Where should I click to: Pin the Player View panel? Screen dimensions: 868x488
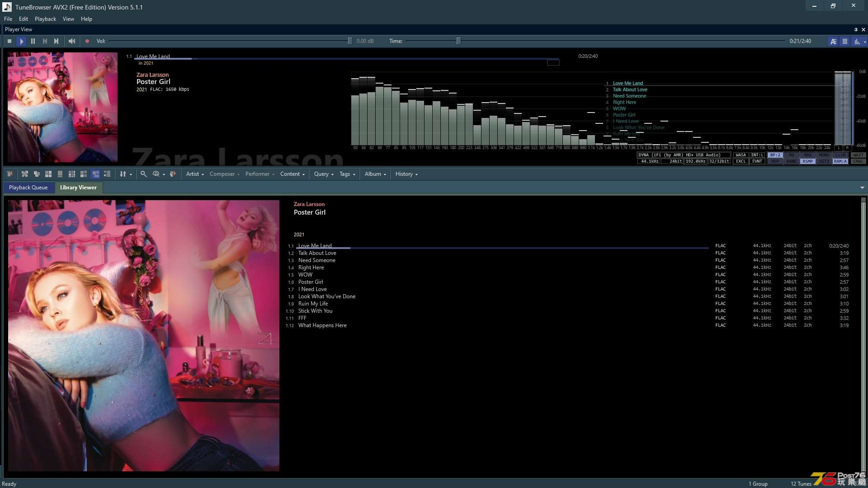click(856, 29)
